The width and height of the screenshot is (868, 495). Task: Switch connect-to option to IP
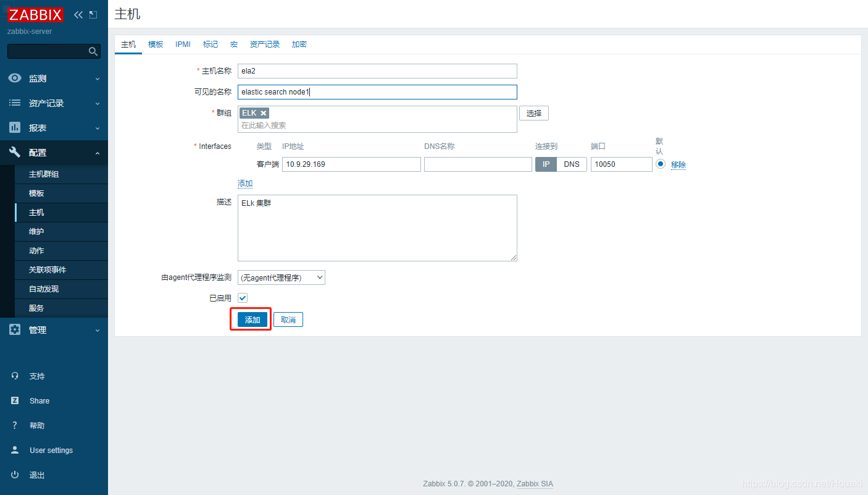[546, 164]
